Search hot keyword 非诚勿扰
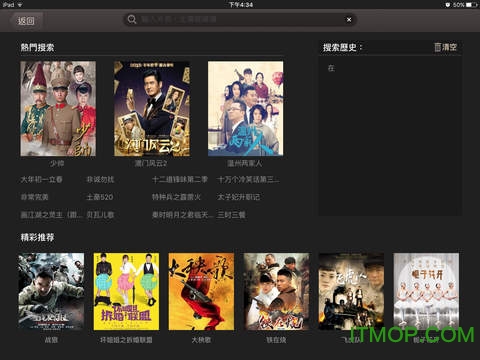480x360 pixels. (100, 180)
